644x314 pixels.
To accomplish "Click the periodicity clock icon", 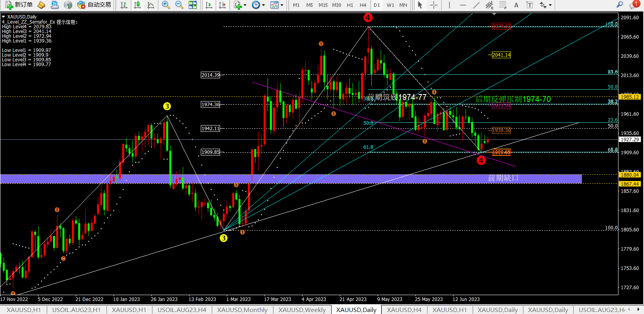I will point(256,5).
